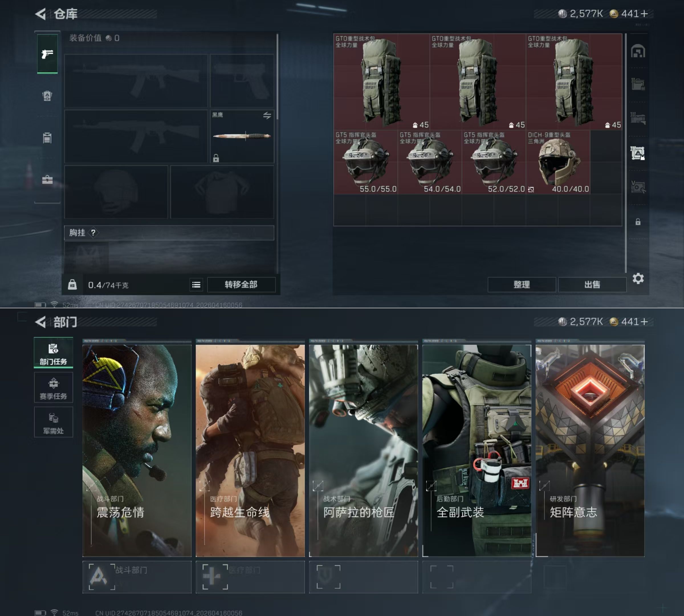
Task: Click the locked storage padlock icon
Action: (x=638, y=222)
